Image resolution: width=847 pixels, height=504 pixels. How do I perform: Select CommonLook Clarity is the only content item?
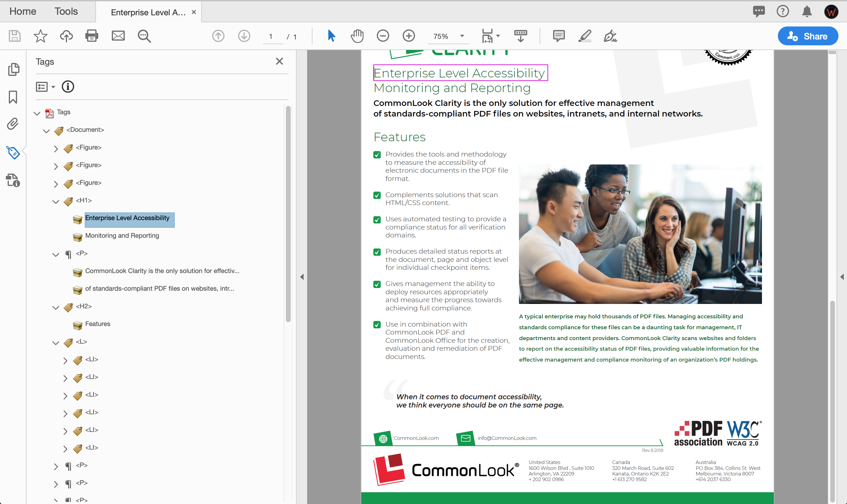point(162,271)
